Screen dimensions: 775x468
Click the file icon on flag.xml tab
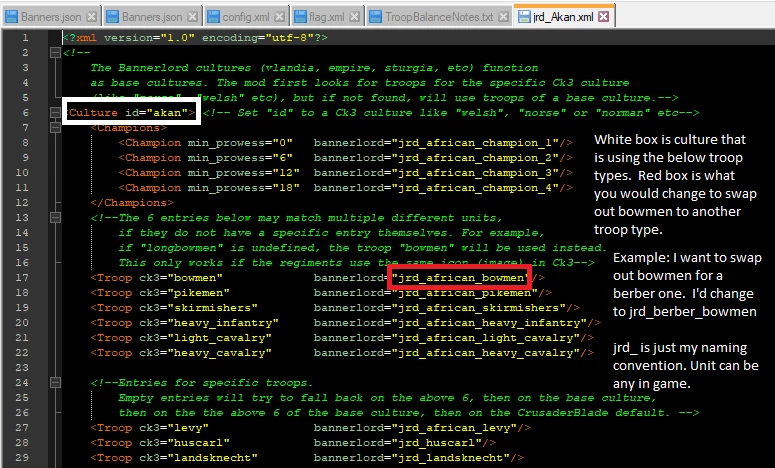click(300, 17)
